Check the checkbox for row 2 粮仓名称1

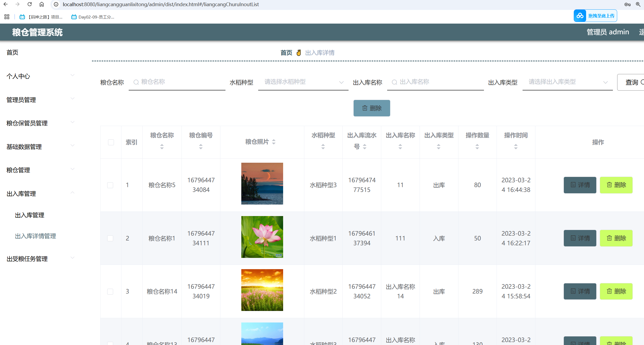tap(110, 238)
